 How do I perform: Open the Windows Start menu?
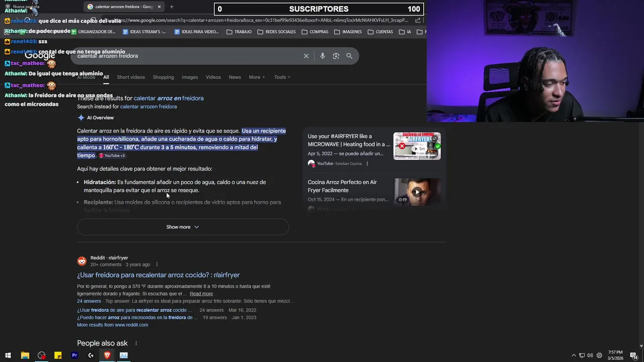click(x=8, y=355)
